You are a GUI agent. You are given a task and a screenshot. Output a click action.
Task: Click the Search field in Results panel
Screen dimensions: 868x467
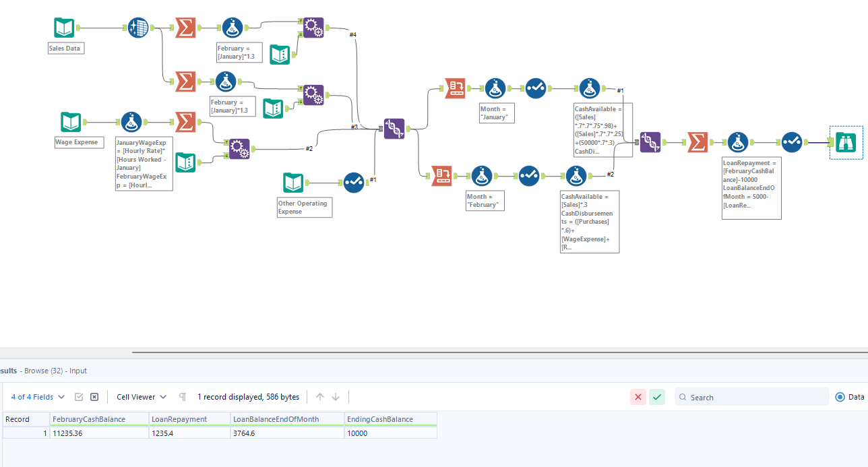click(x=755, y=397)
